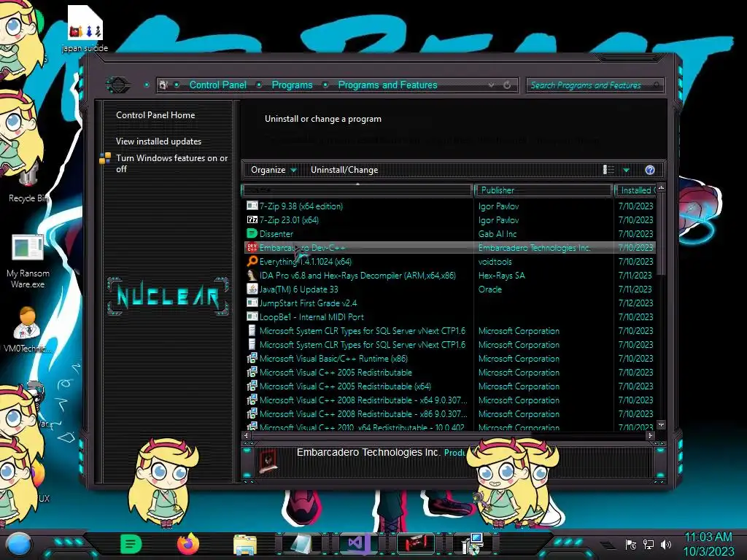Screen dimensions: 747x560
Task: Select the Recycle Bin desktop icon
Action: 28,183
